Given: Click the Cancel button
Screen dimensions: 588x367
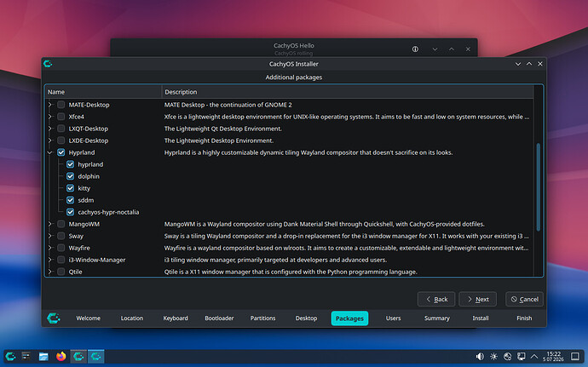Looking at the screenshot, I should (x=524, y=299).
